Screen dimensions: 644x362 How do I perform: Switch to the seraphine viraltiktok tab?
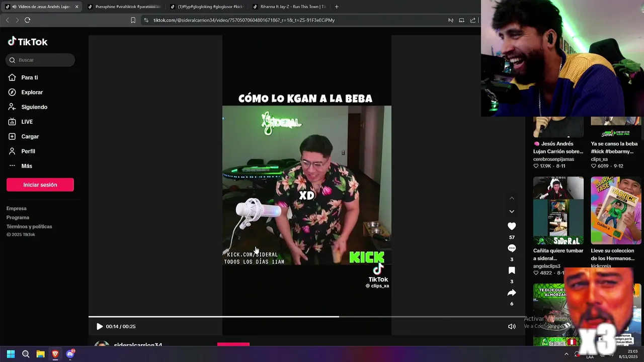[x=124, y=7]
